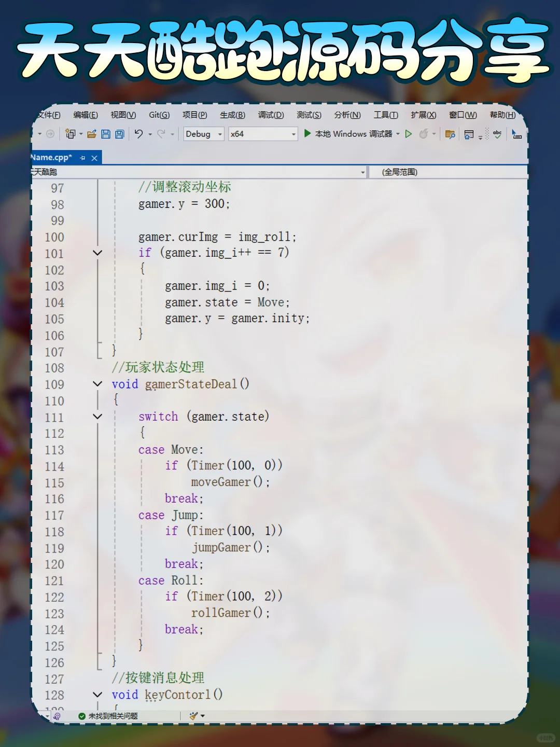Open the 视图(V) menu
The image size is (560, 747).
pos(123,115)
